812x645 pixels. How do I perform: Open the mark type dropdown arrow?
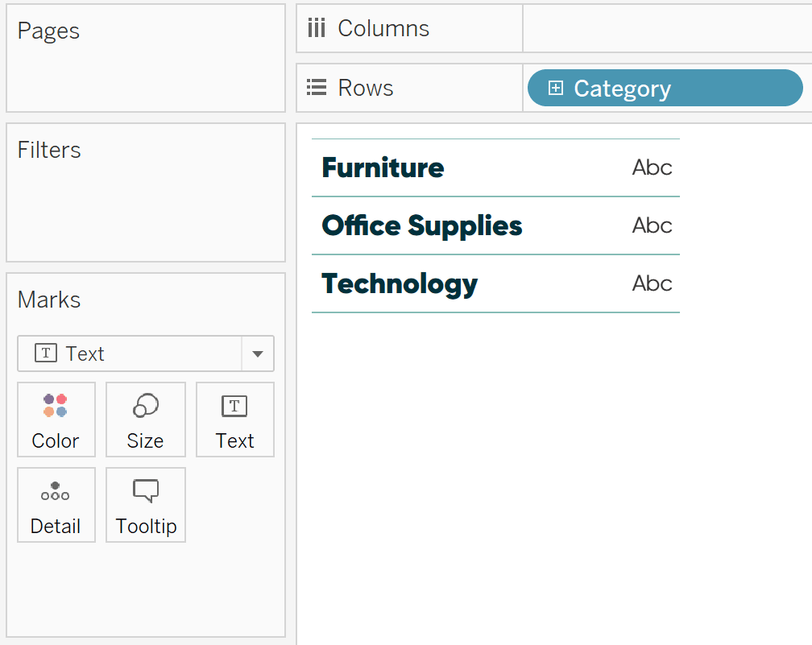(258, 354)
